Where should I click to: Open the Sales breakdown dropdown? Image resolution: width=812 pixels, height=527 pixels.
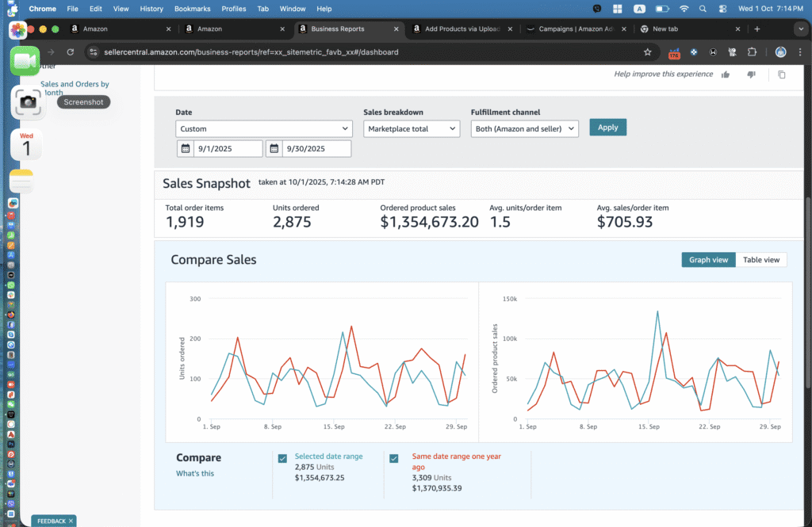point(411,128)
